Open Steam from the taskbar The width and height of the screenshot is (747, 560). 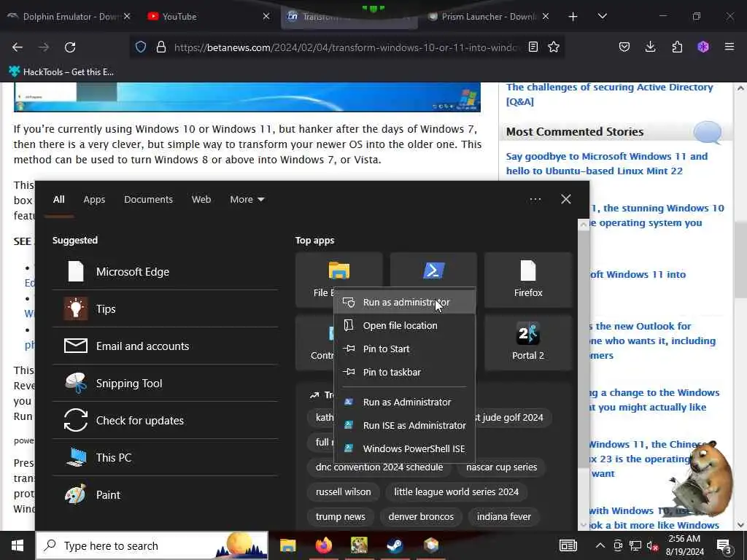coord(395,545)
